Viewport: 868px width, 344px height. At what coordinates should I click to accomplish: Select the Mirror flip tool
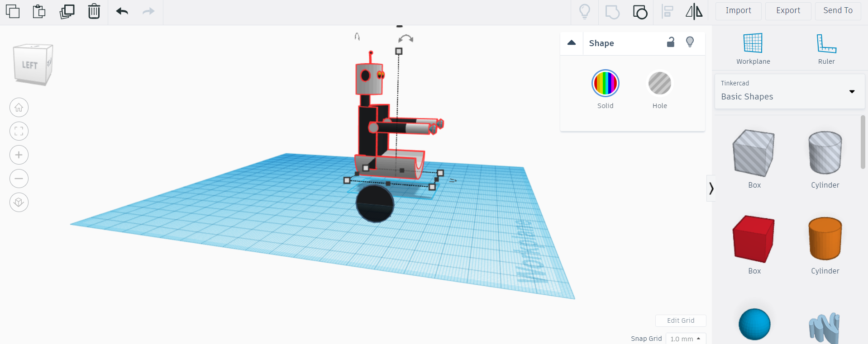694,12
